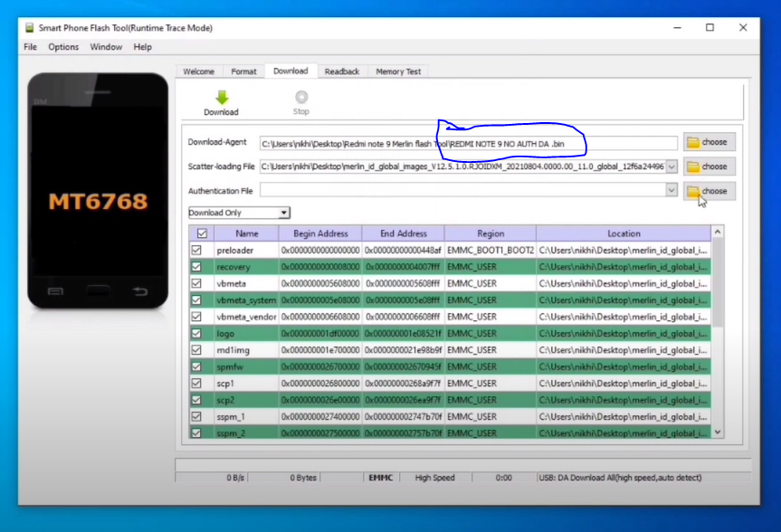Click the Download-Agent path field
Image resolution: width=781 pixels, height=532 pixels.
coord(468,144)
